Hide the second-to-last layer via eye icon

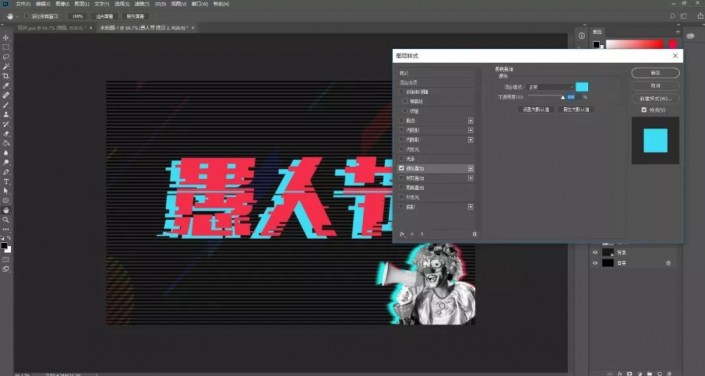tap(595, 252)
